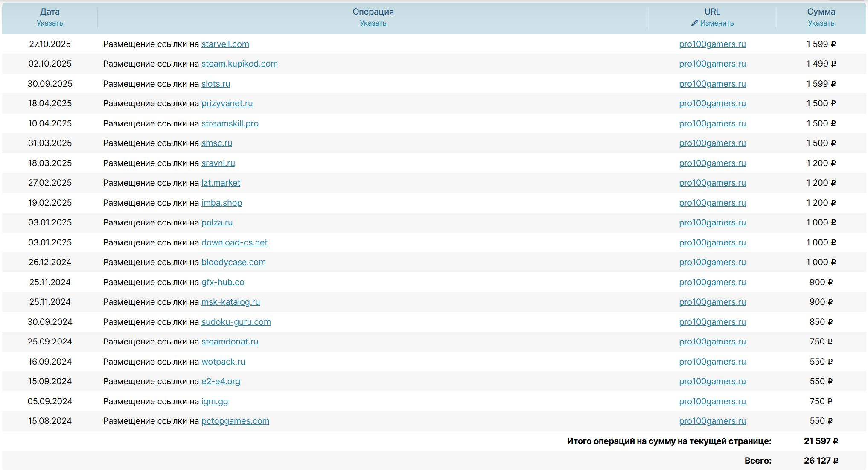The image size is (868, 470).
Task: Click 'Изменить' link in URL header
Action: [x=717, y=23]
